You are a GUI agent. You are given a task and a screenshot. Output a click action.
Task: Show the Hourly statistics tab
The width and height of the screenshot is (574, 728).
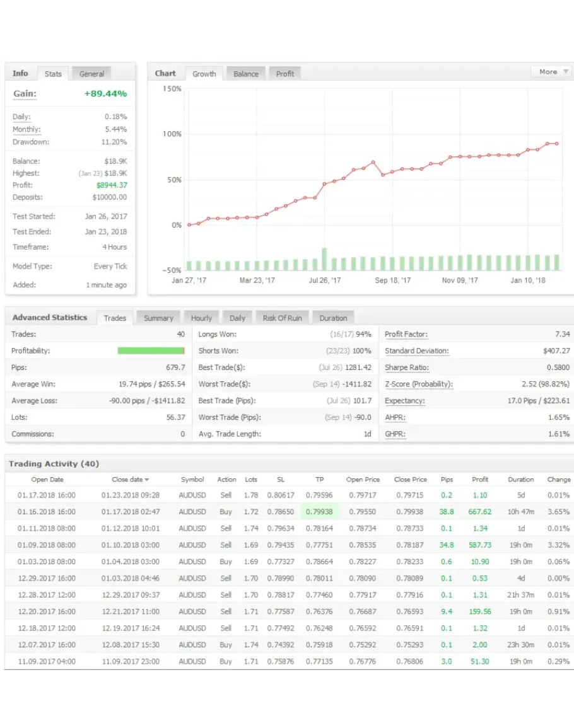coord(201,318)
